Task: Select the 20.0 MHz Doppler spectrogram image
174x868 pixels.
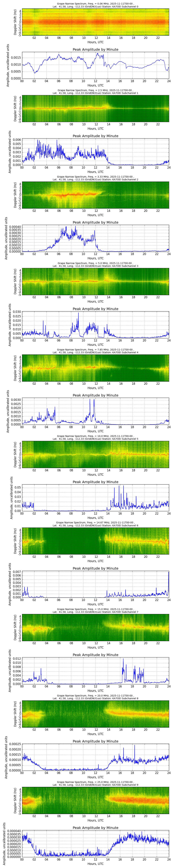Action: click(x=95, y=714)
